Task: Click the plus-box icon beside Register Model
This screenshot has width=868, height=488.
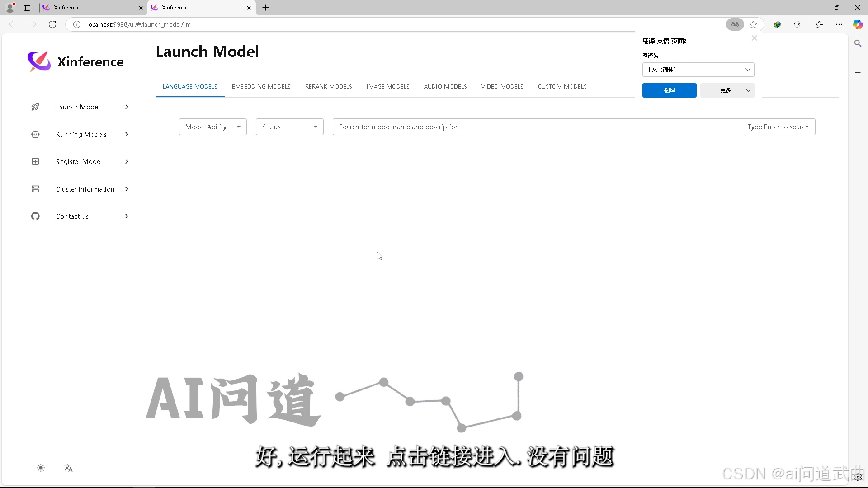Action: (x=35, y=162)
